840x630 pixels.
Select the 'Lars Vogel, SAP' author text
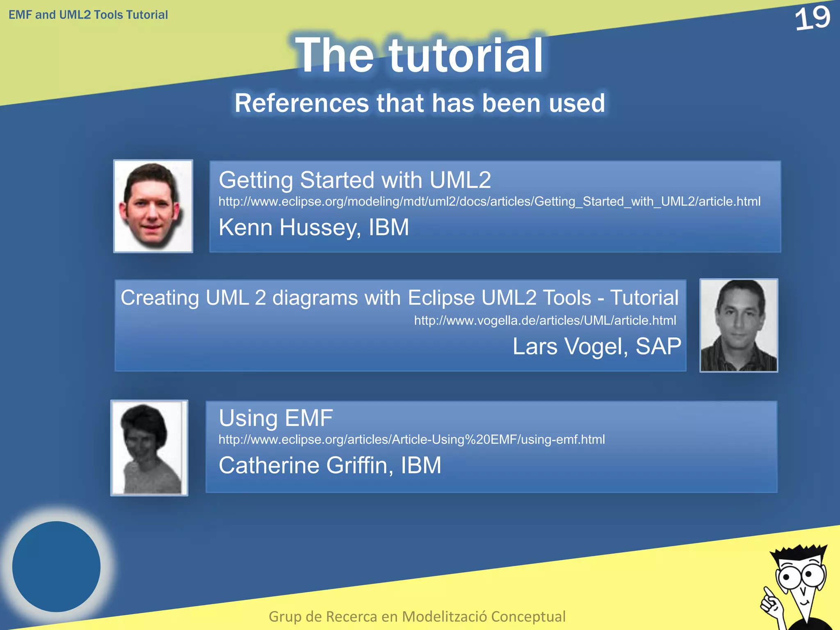click(x=597, y=346)
